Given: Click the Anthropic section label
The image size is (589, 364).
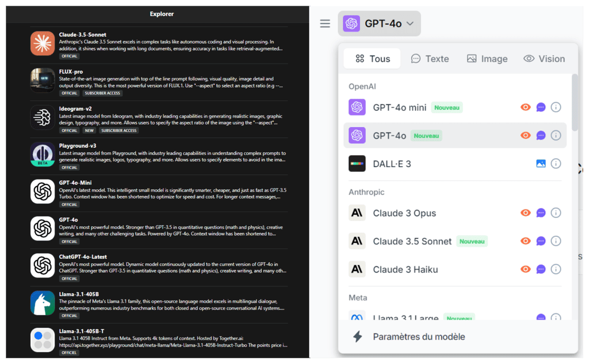Looking at the screenshot, I should coord(366,192).
